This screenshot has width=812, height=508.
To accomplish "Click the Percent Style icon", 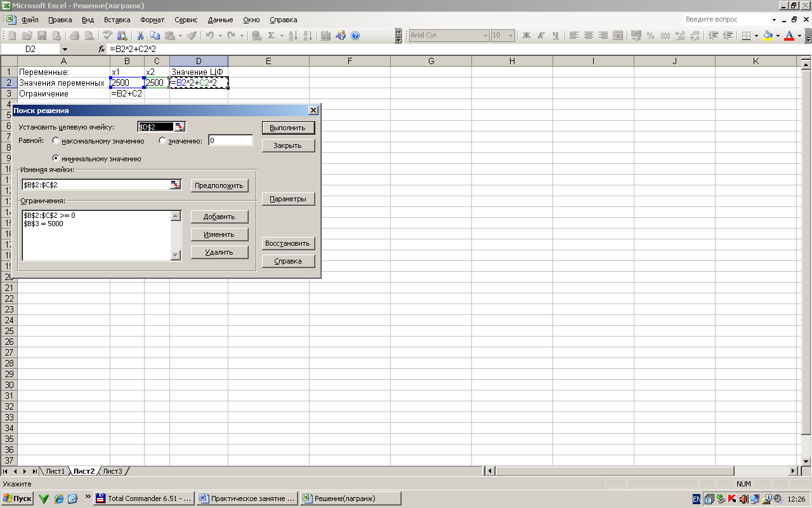I will pyautogui.click(x=651, y=36).
